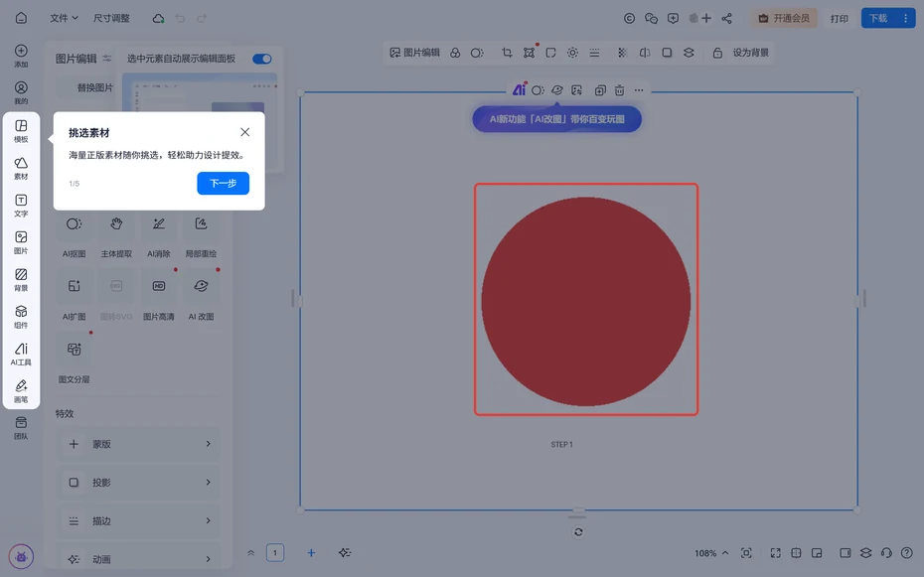Open the 模板 templates sidebar tab
Screen dimensions: 924x577
(x=21, y=131)
